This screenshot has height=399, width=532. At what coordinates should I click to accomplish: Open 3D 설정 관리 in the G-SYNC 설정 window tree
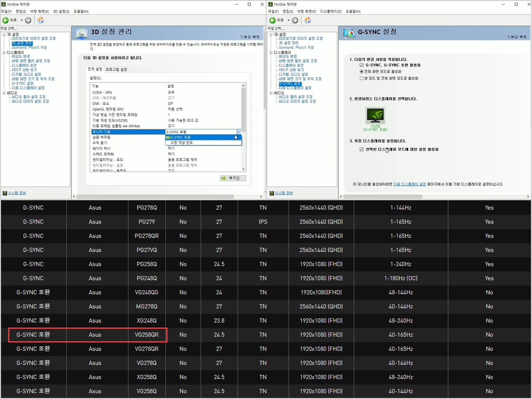click(289, 43)
